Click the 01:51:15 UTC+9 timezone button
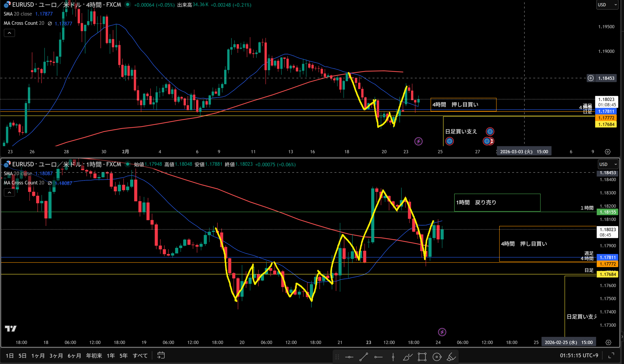 (579, 355)
